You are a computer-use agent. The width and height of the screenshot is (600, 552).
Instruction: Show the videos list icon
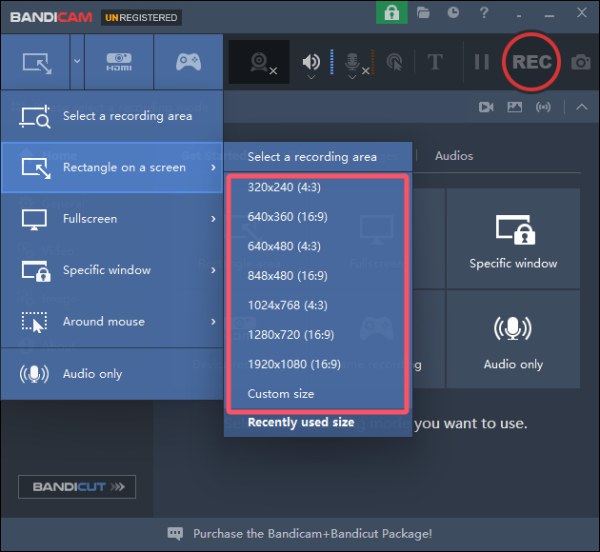486,107
